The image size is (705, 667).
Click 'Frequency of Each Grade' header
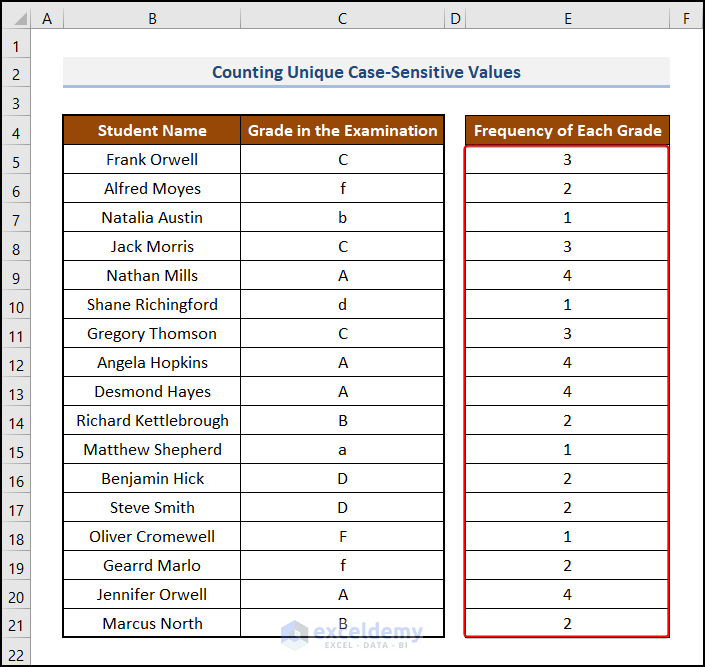click(567, 130)
